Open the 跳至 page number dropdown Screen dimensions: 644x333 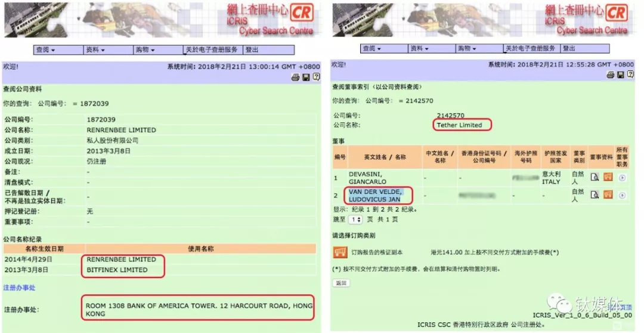(x=355, y=220)
